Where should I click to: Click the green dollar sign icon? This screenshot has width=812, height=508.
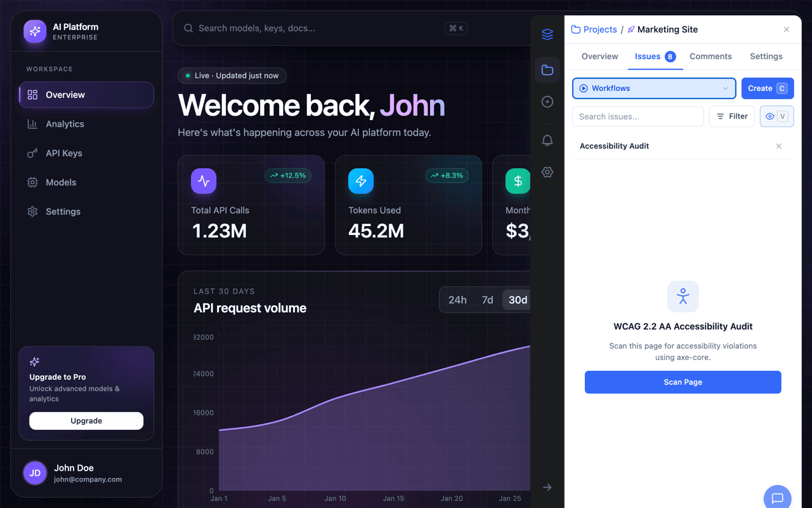click(x=518, y=181)
